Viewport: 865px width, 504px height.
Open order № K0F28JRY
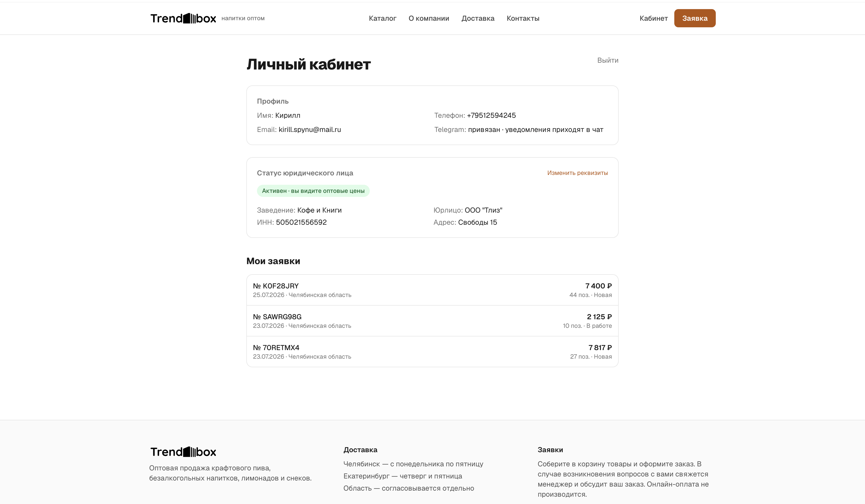coord(432,290)
